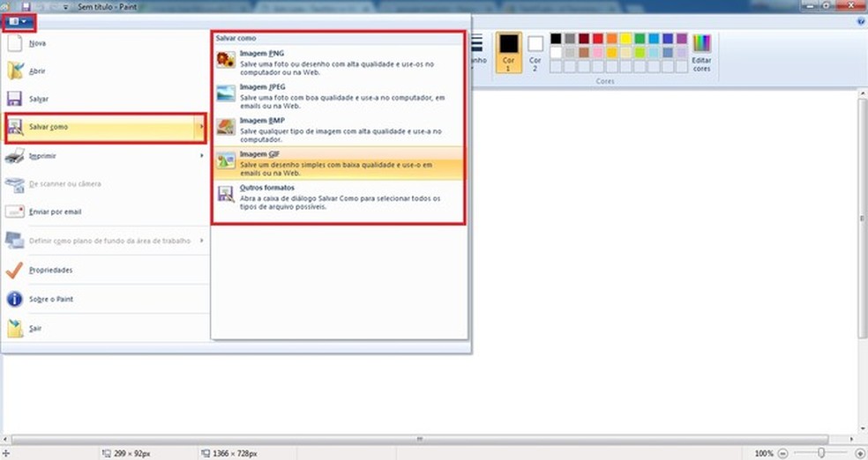Click the Sobre o Paint info icon
868x460 pixels.
[x=14, y=299]
